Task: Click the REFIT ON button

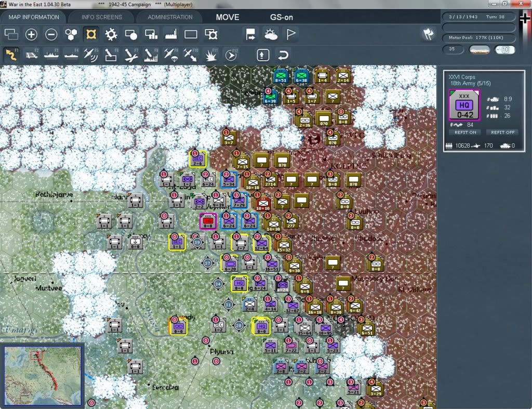Action: [x=465, y=133]
